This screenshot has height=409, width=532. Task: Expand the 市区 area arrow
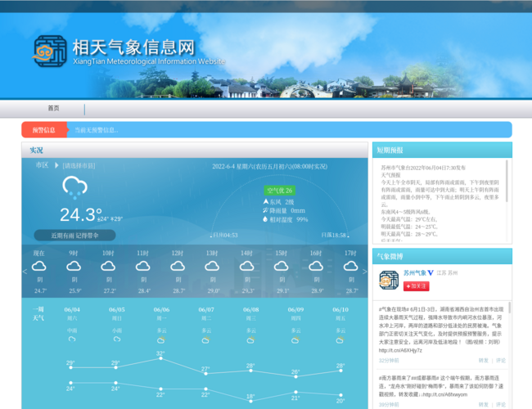(x=56, y=165)
